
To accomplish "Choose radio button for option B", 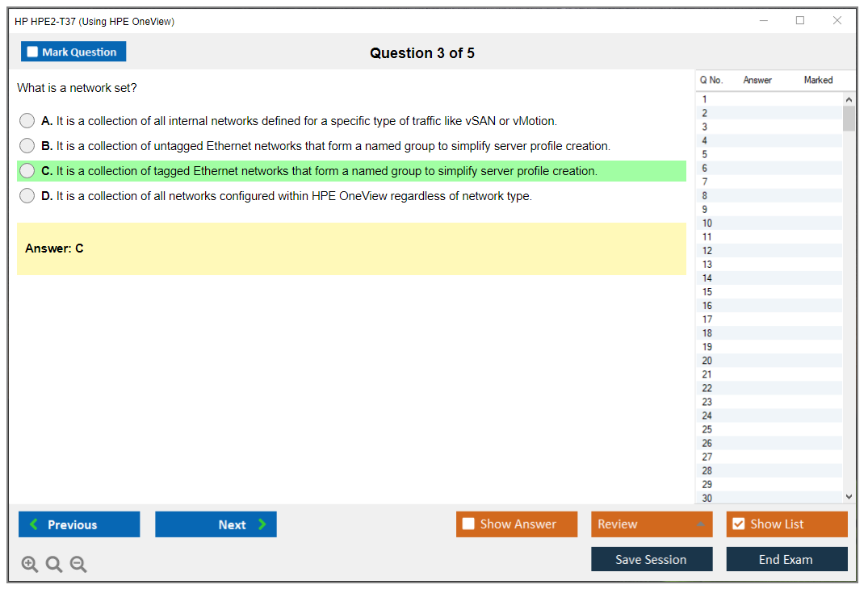I will 27,146.
